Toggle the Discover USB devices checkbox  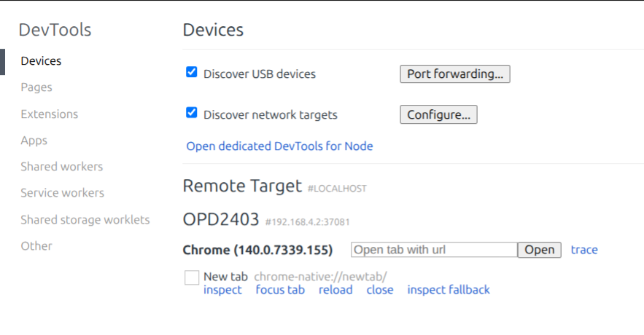pyautogui.click(x=192, y=73)
